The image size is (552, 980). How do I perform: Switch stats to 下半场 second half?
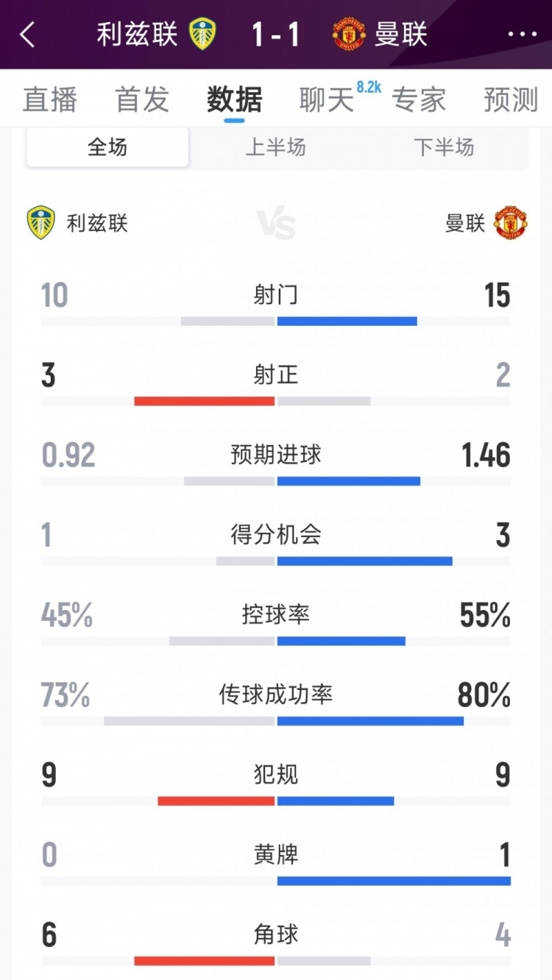pos(444,147)
